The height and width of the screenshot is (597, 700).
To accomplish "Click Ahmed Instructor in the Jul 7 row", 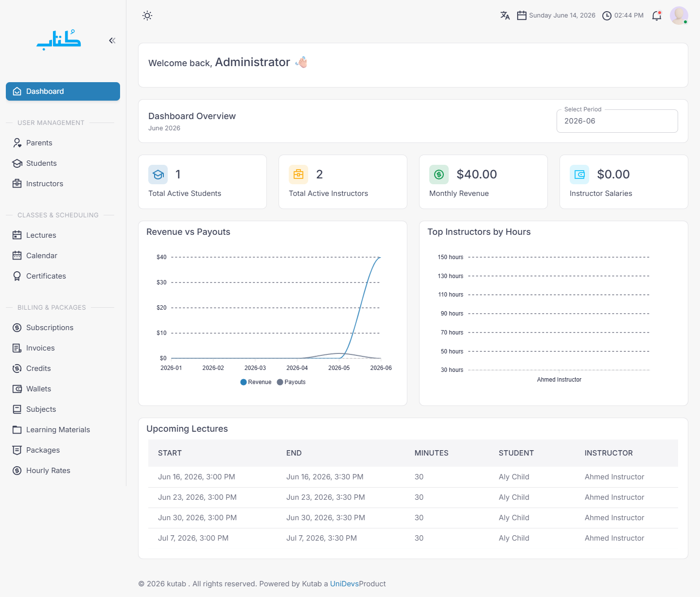I will pyautogui.click(x=614, y=538).
